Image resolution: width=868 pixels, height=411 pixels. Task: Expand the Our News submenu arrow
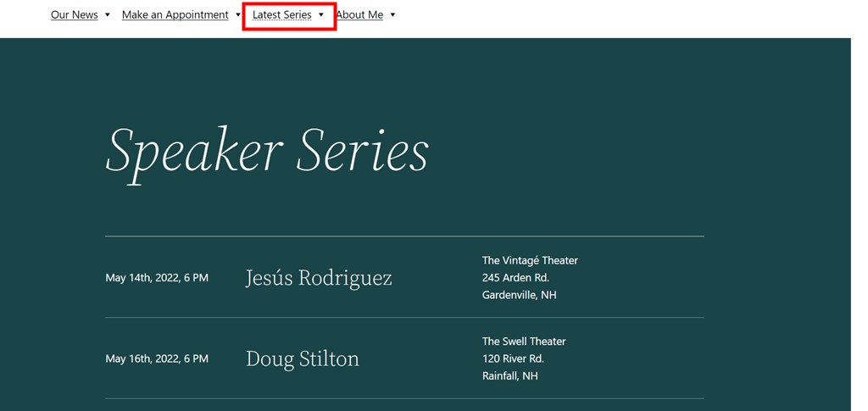coord(108,15)
